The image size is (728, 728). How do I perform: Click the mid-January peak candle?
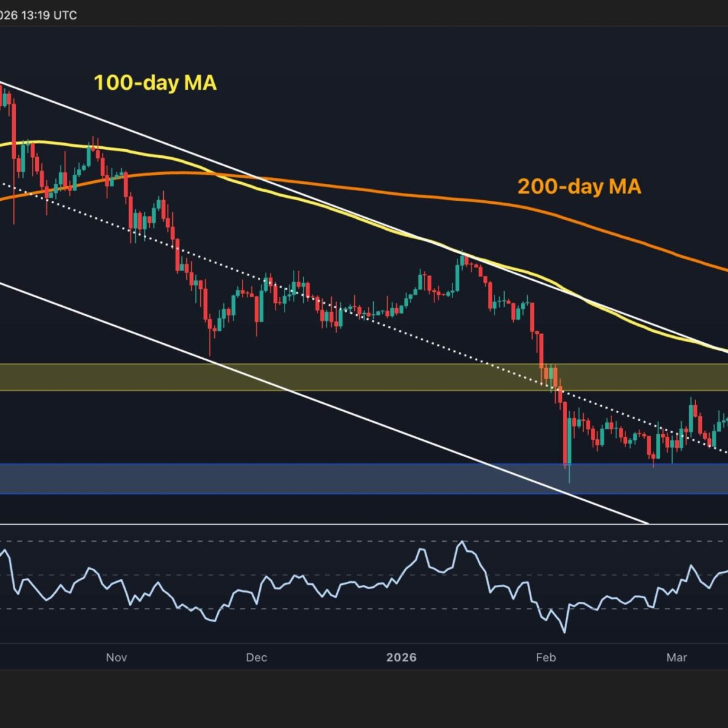(x=462, y=261)
